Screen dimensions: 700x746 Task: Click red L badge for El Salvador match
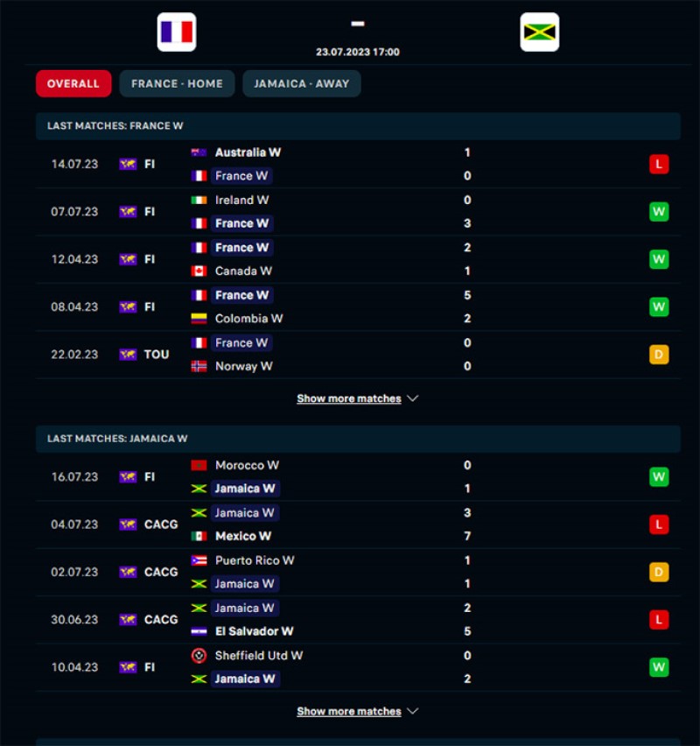pos(659,620)
